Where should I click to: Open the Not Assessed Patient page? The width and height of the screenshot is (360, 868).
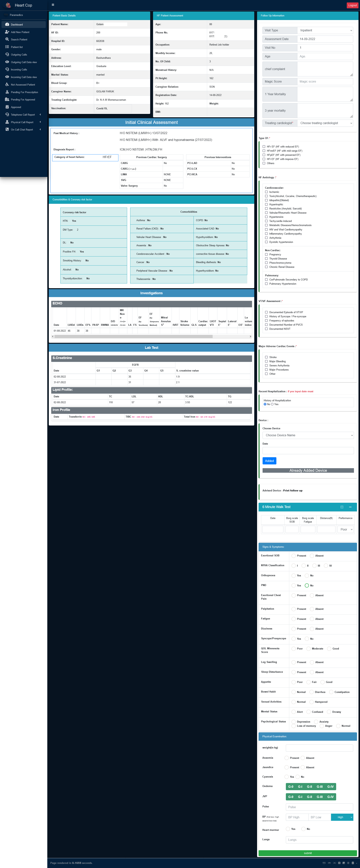point(23,85)
